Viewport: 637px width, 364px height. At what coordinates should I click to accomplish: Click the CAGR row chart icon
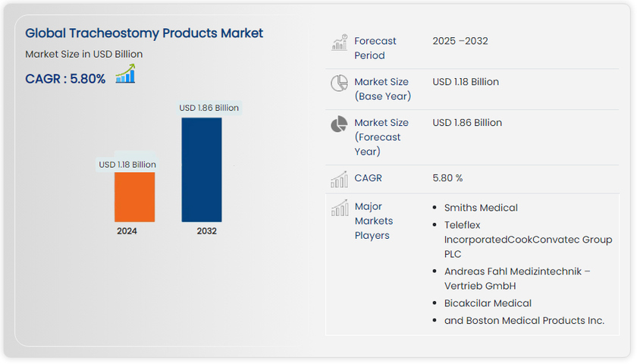(x=339, y=179)
